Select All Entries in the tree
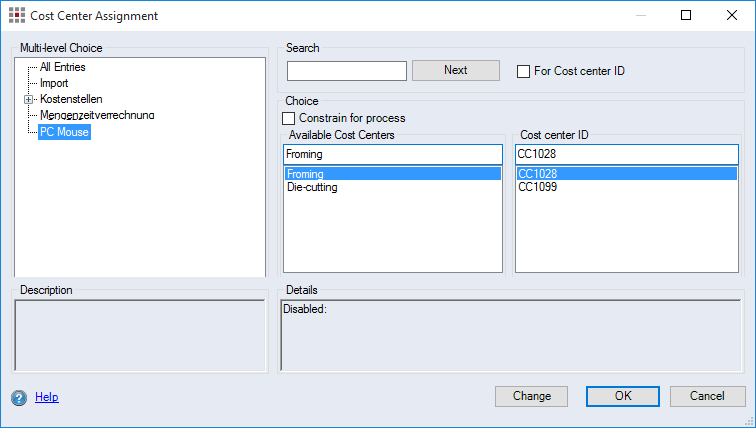Viewport: 756px width, 428px height. pyautogui.click(x=62, y=67)
